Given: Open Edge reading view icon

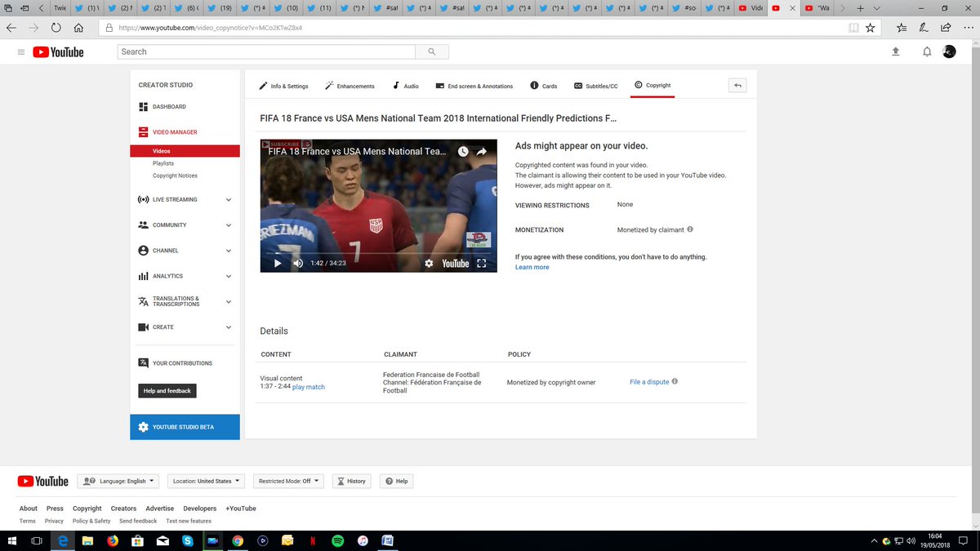Looking at the screenshot, I should pos(853,27).
